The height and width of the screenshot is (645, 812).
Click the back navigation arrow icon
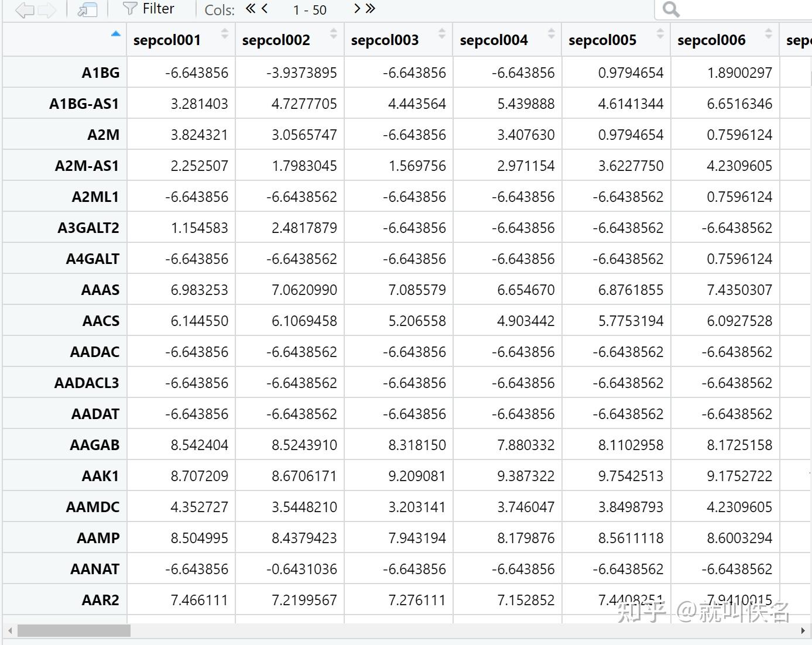24,9
